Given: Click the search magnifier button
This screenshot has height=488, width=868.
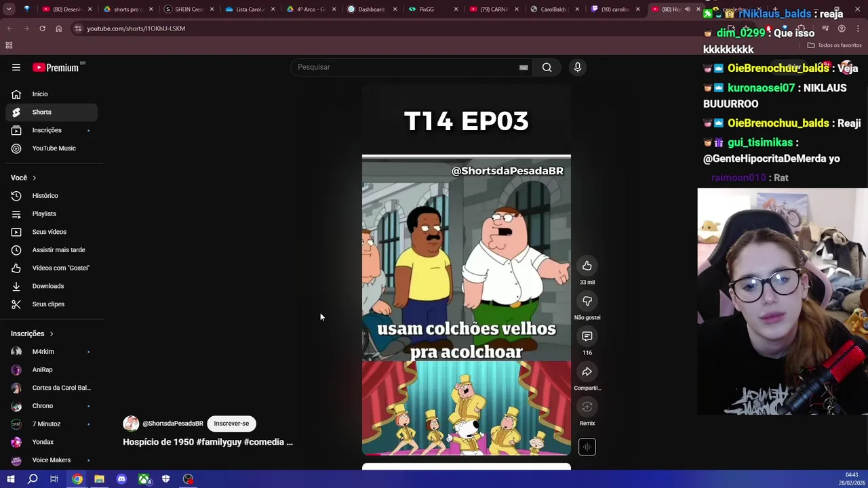Looking at the screenshot, I should click(x=547, y=67).
